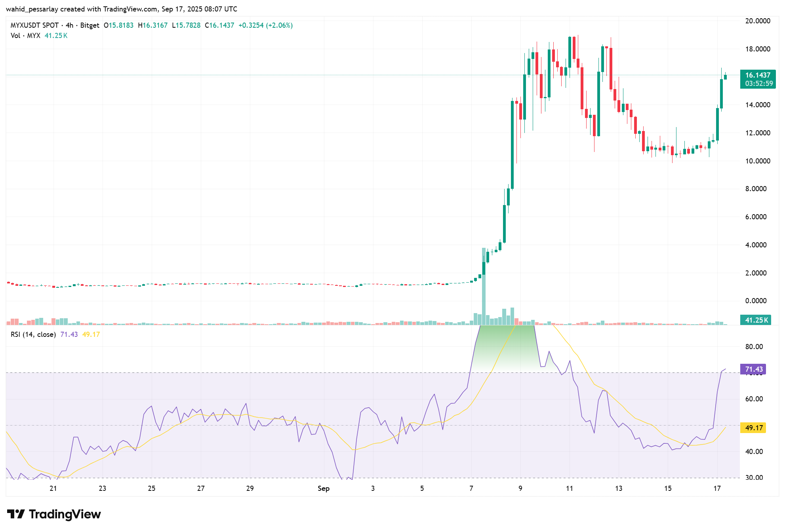Click the 10.0000 price axis label
Viewport: 785px width, 532px height.
point(758,161)
